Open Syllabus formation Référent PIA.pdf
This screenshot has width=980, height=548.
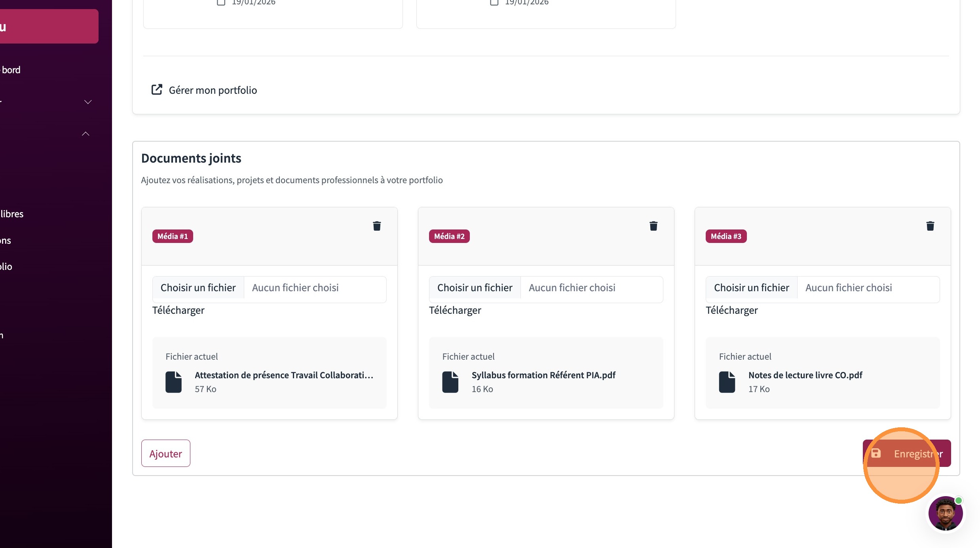[543, 375]
